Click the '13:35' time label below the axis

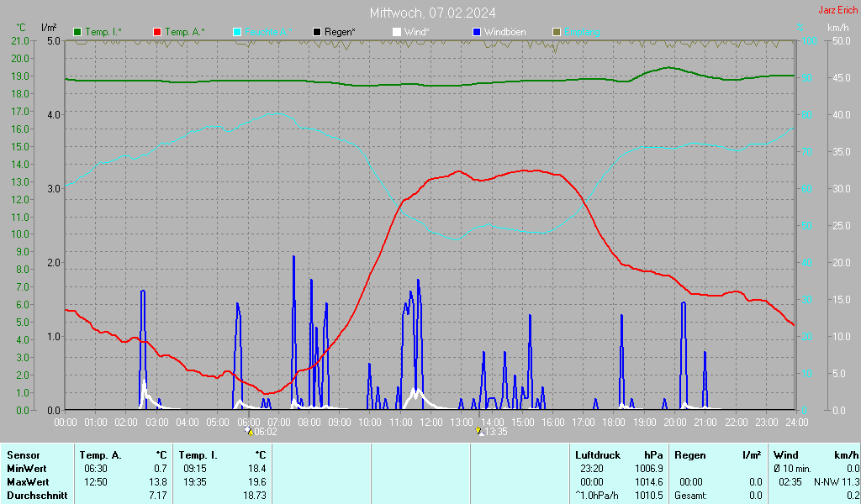[496, 432]
